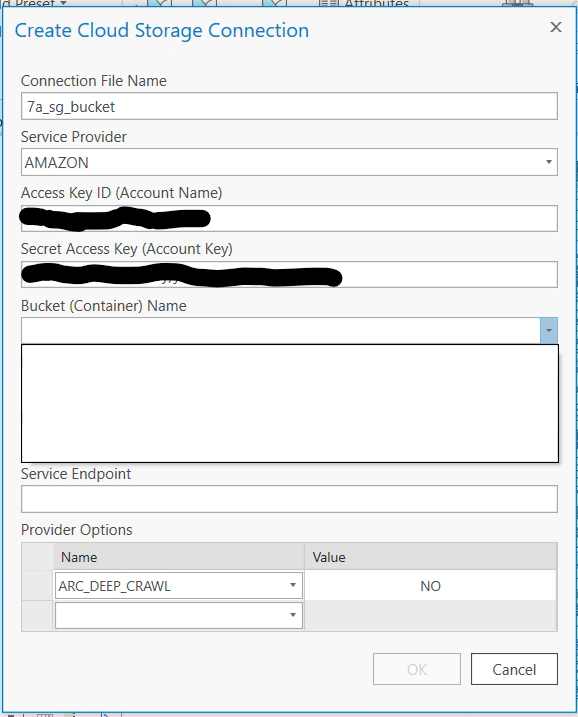Viewport: 578px width, 717px height.
Task: Open the Service Provider dropdown arrow
Action: pyautogui.click(x=548, y=162)
